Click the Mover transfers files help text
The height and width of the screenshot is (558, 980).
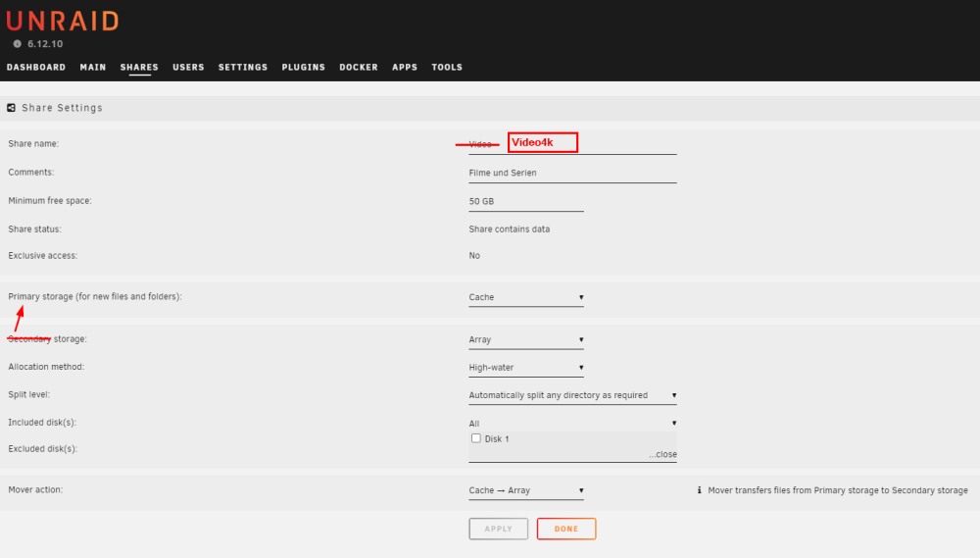[838, 490]
